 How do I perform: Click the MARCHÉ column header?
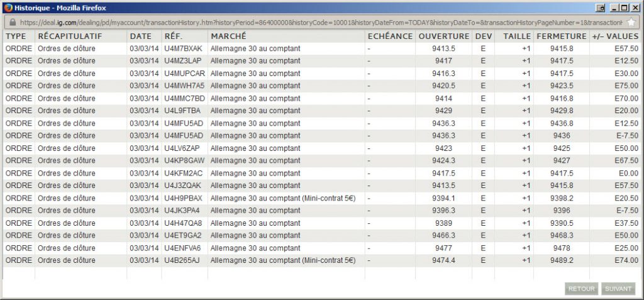coord(229,36)
